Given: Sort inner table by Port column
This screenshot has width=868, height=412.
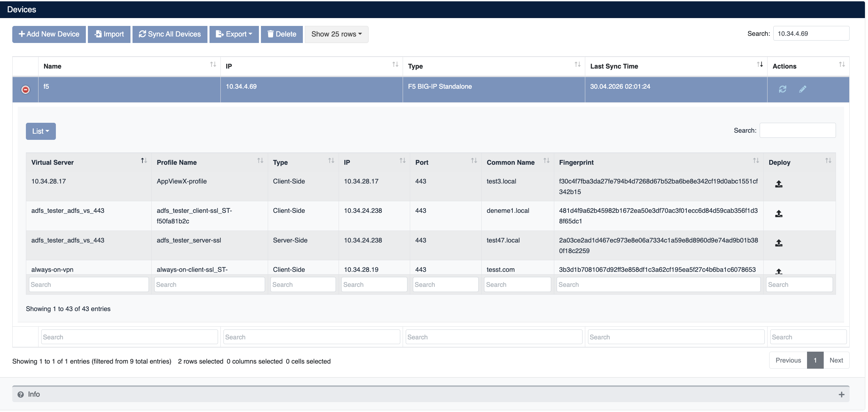Looking at the screenshot, I should [474, 161].
